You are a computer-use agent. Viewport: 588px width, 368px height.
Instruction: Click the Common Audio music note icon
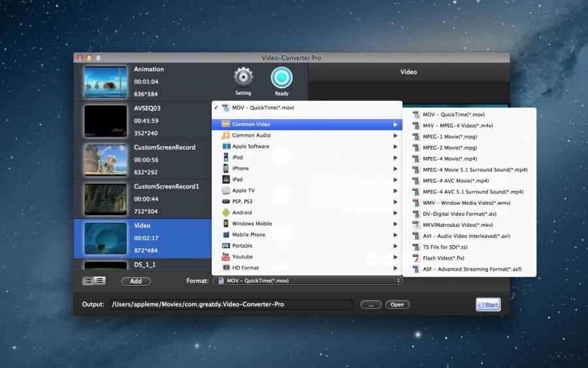pos(225,135)
